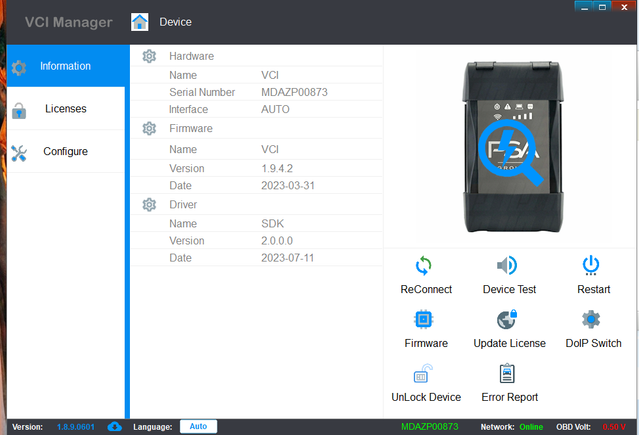Viewport: 639px width, 435px height.
Task: Click the Hardware section heading
Action: point(192,56)
